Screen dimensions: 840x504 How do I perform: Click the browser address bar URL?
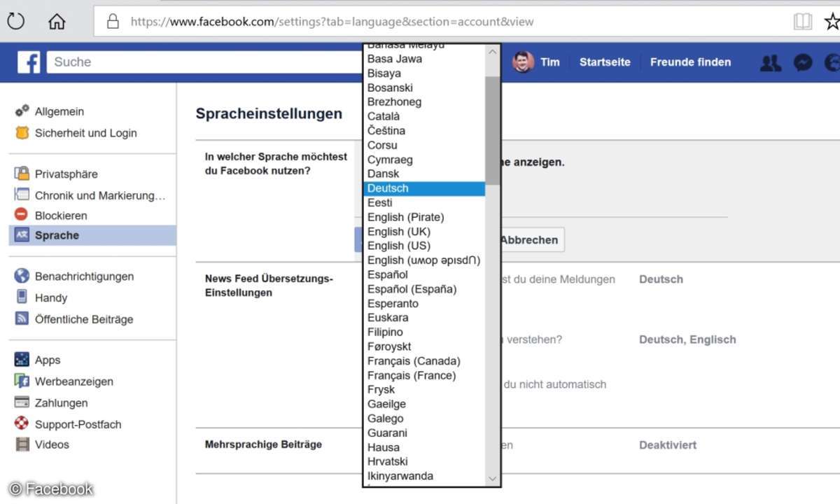[332, 22]
